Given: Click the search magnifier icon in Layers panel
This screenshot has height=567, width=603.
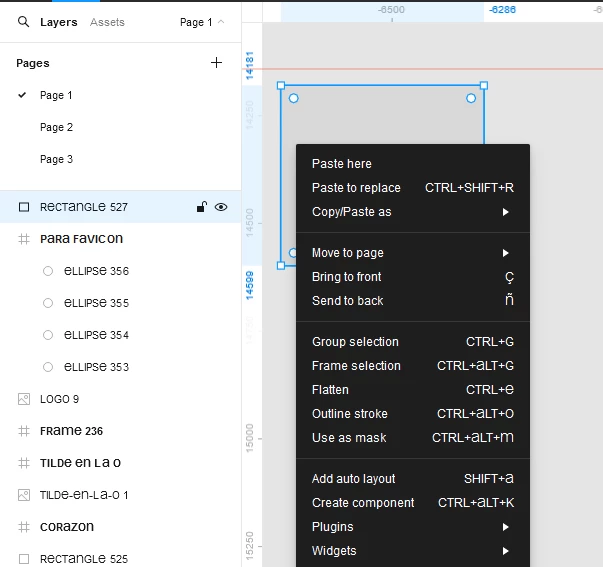Looking at the screenshot, I should (x=23, y=22).
